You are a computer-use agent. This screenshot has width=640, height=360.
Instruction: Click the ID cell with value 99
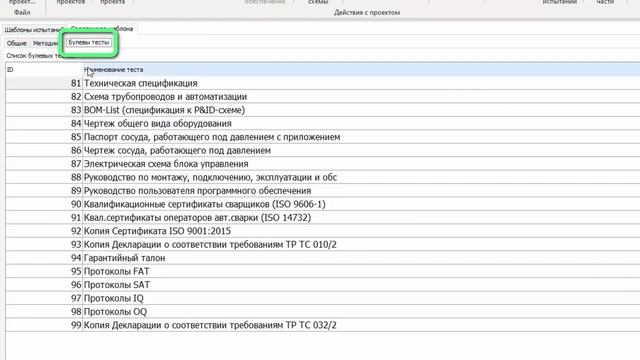[44, 325]
